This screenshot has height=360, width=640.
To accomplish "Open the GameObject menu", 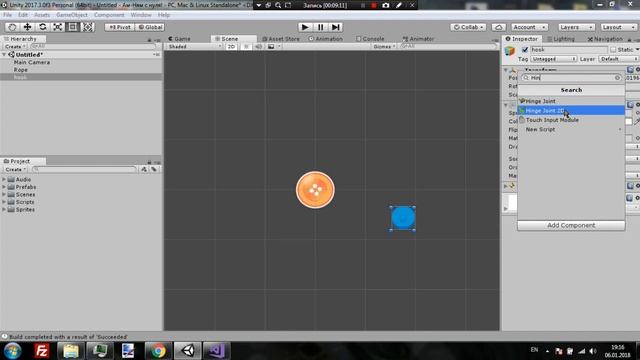I will click(72, 15).
